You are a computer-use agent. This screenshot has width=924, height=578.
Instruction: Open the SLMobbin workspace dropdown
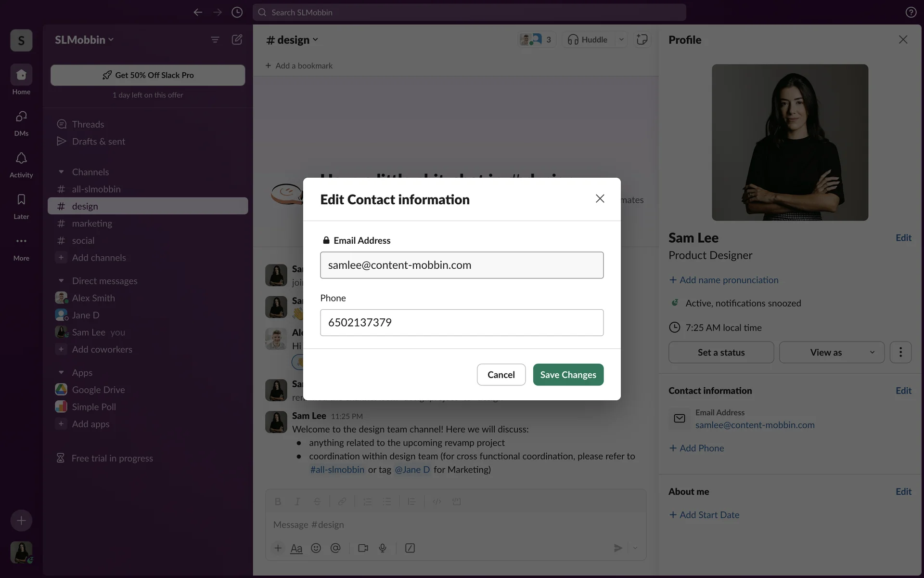(x=84, y=39)
